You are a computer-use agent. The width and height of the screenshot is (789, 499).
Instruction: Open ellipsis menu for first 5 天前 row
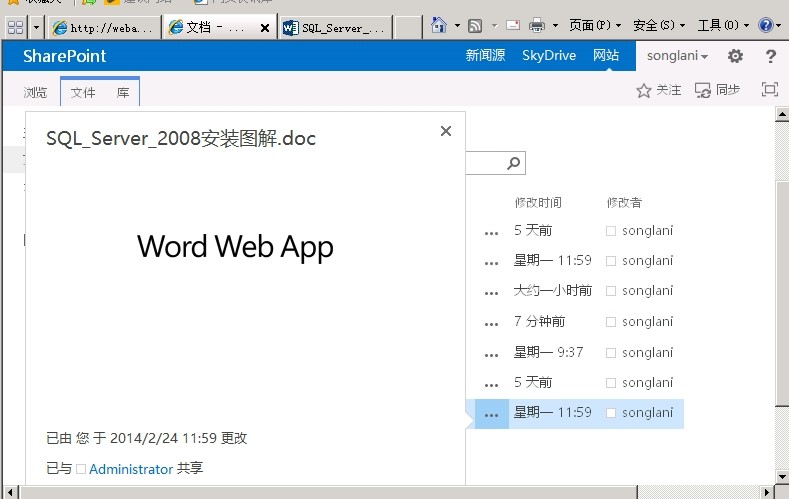click(x=491, y=233)
